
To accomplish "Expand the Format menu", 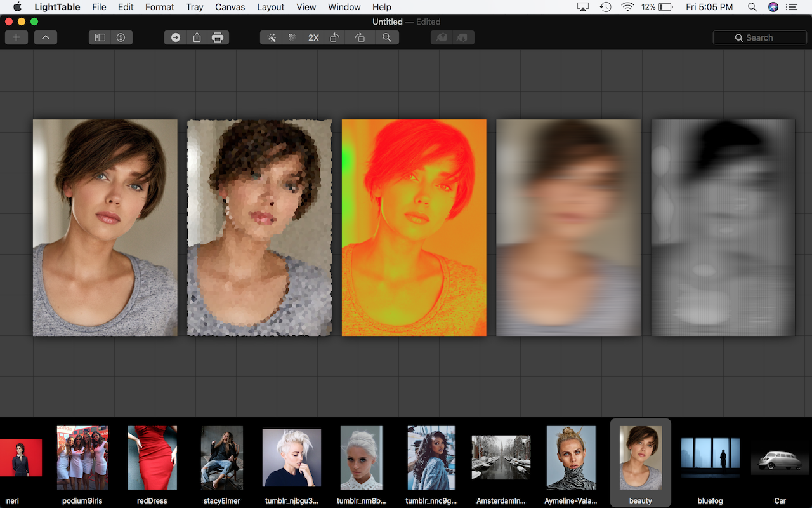I will [x=160, y=7].
